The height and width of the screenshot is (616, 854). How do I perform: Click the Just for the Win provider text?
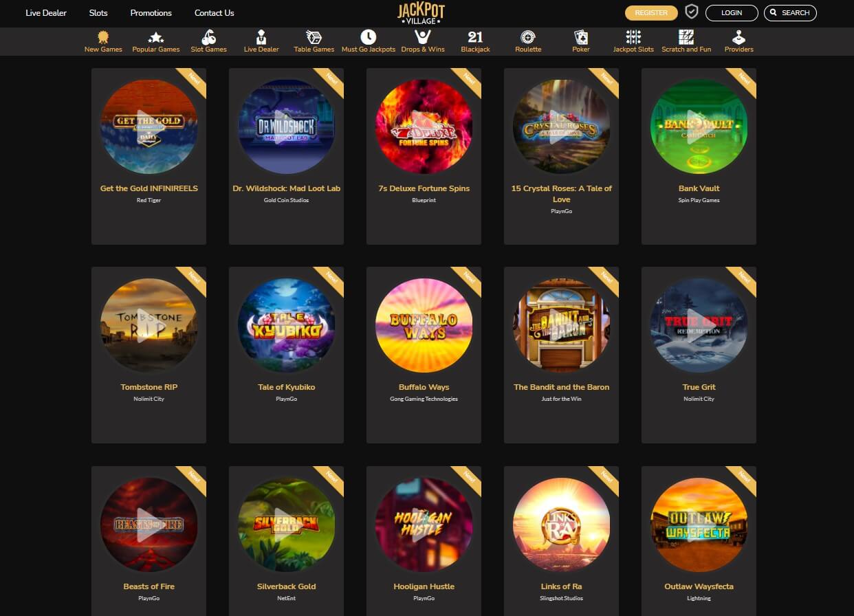561,399
